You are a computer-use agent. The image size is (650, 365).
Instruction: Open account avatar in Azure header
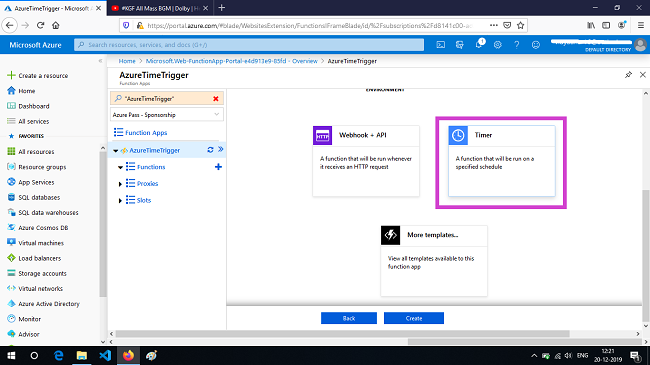(640, 44)
